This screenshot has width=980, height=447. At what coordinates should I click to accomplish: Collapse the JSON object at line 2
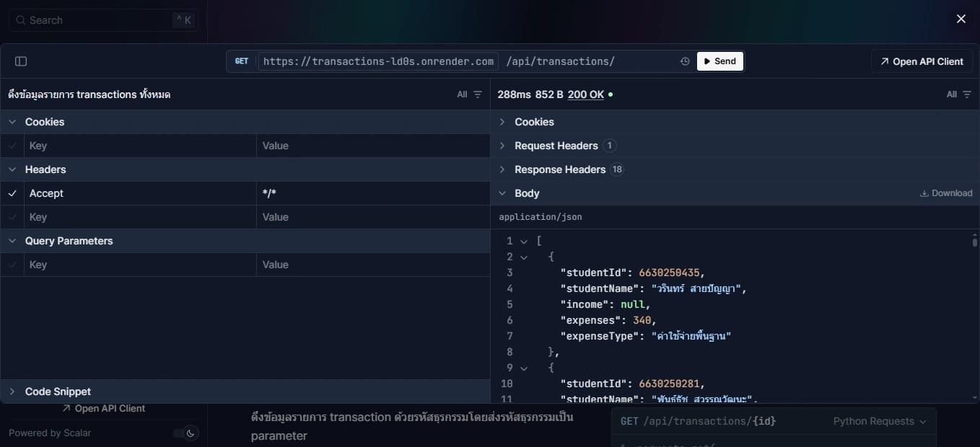point(524,257)
